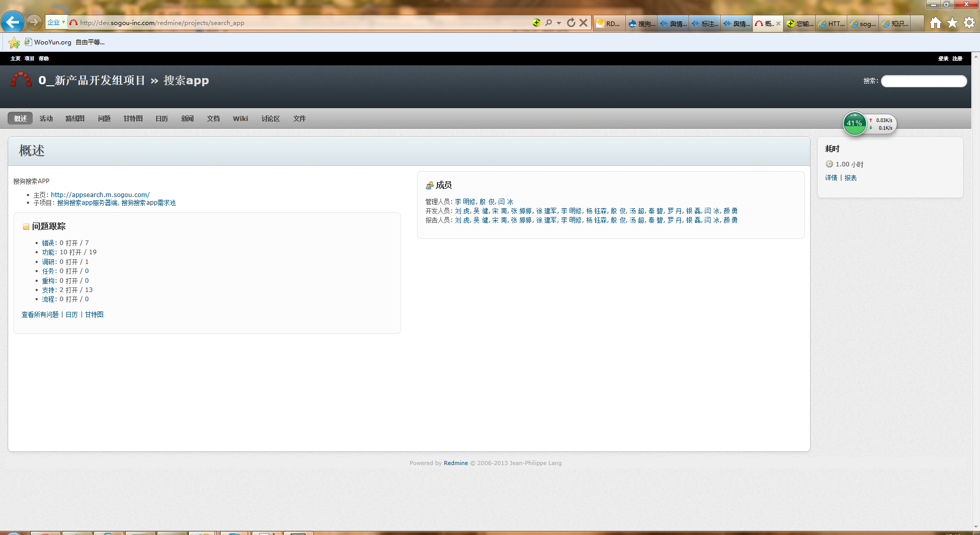Open the 搜狗搜索app需求池 subproject link
Viewport: 980px width, 535px height.
[149, 203]
